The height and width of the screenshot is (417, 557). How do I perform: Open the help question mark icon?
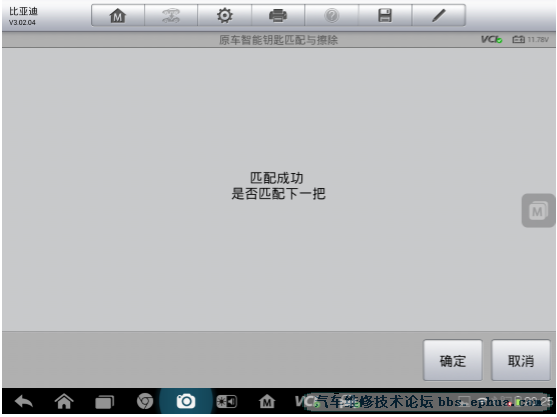pos(331,16)
